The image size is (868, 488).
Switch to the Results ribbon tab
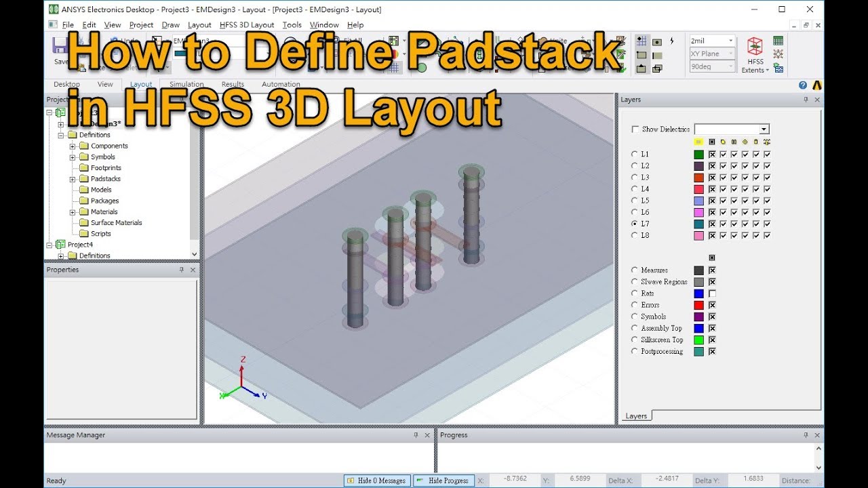click(233, 85)
